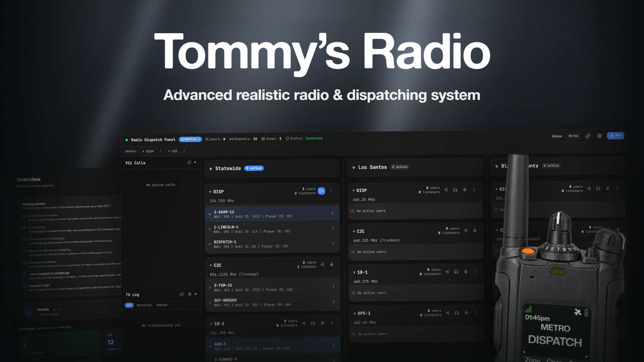Screen dimensions: 644x362
Task: Open the more-options menu for DISP group chip
Action: click(160, 151)
